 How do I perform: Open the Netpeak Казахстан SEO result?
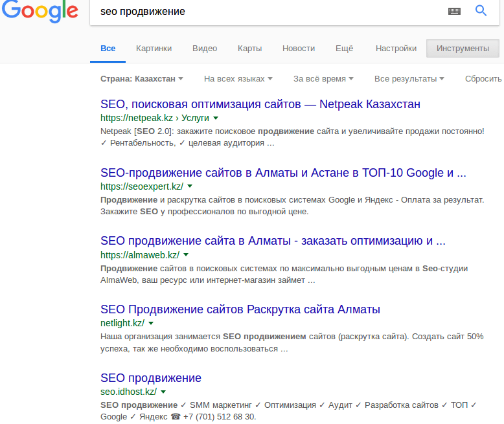pos(260,104)
